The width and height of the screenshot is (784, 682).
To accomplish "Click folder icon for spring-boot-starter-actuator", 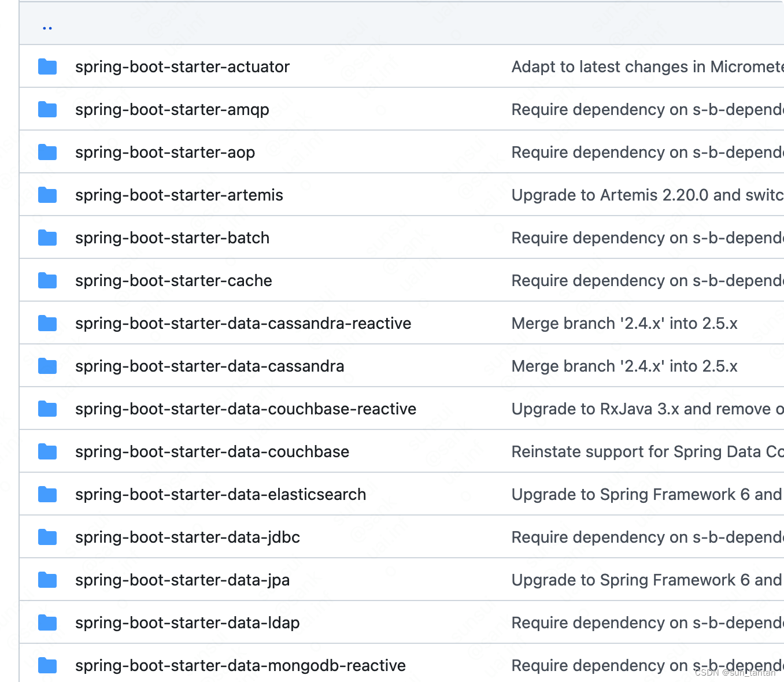I will point(47,67).
